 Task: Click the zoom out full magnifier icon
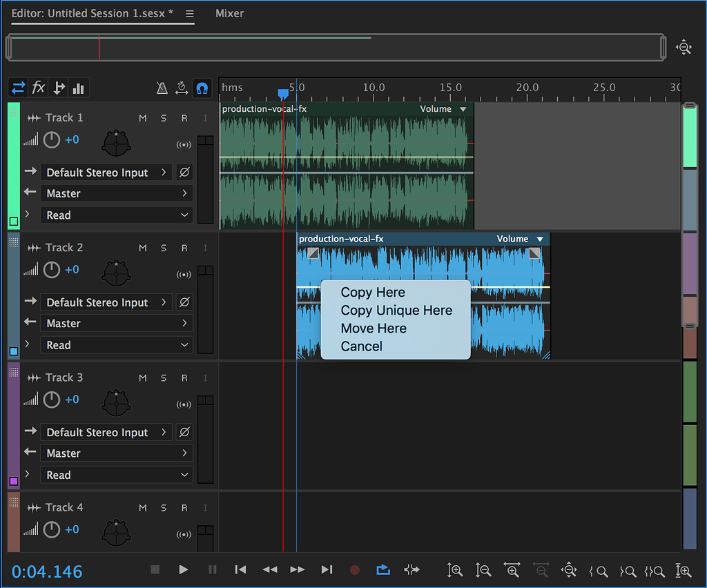point(569,571)
